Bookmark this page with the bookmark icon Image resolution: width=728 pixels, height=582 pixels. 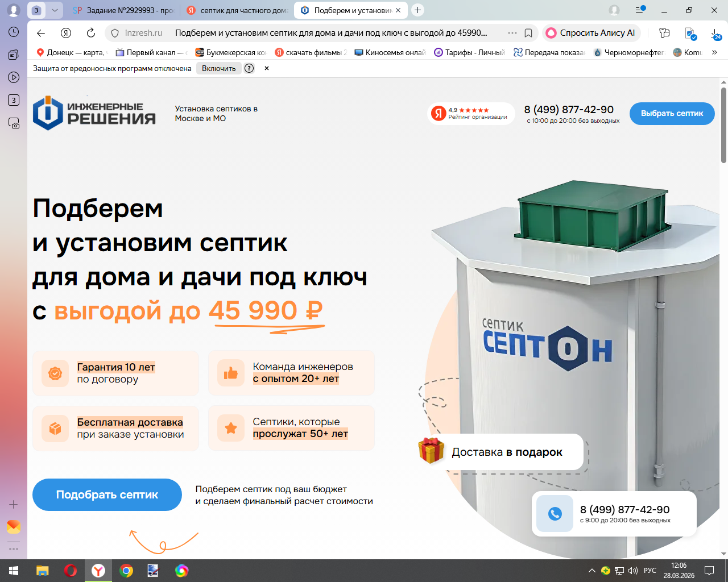pos(528,33)
